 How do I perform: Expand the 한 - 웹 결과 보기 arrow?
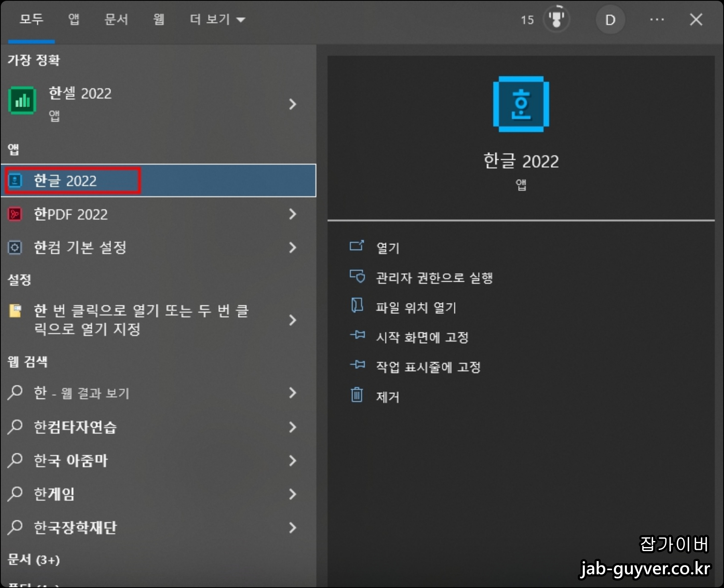point(293,393)
